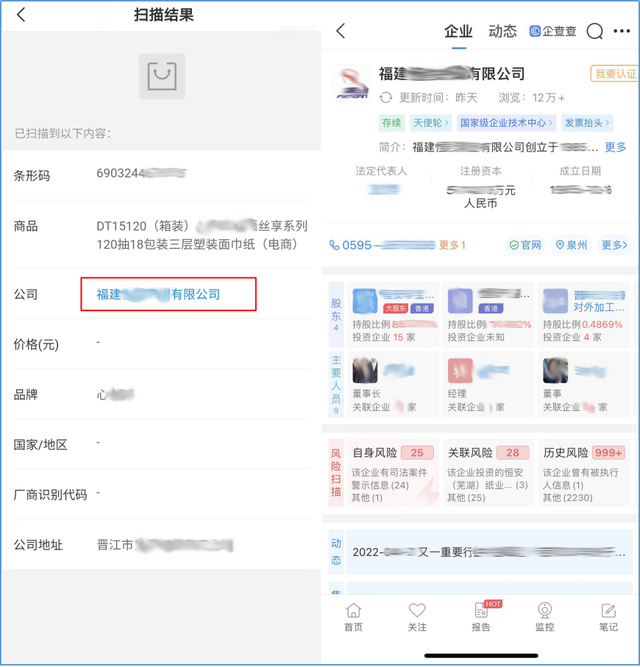Screen dimensions: 640x667
Task: Tap the 企查查 logo in header
Action: [x=552, y=31]
